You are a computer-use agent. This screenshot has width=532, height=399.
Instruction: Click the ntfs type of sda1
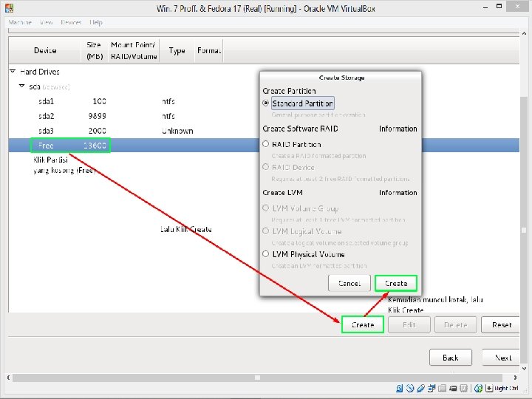click(x=168, y=101)
